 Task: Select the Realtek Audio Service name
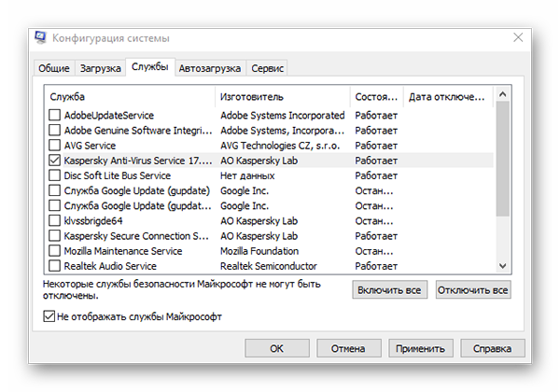pyautogui.click(x=110, y=266)
